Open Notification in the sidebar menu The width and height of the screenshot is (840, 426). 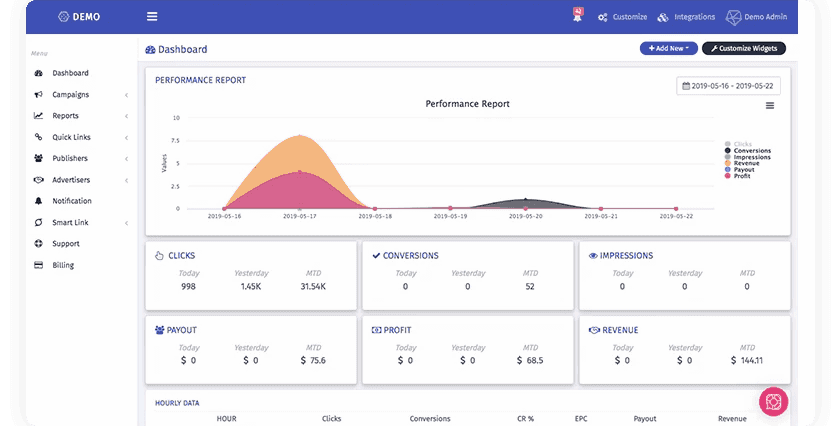click(x=72, y=201)
